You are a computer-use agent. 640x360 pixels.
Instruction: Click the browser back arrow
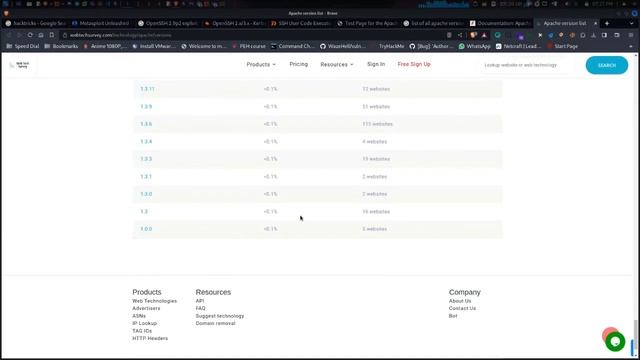pos(9,35)
